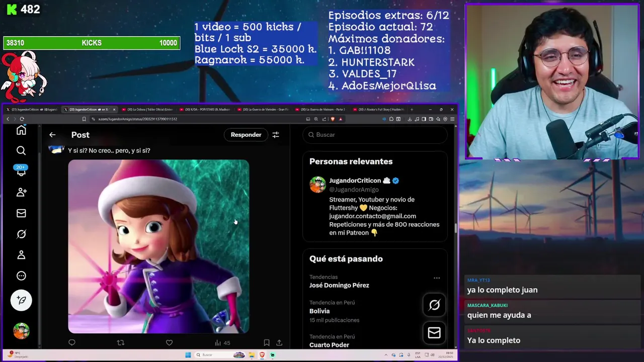Switch to Alastor's Full Story tab
The image size is (644, 362).
379,109
